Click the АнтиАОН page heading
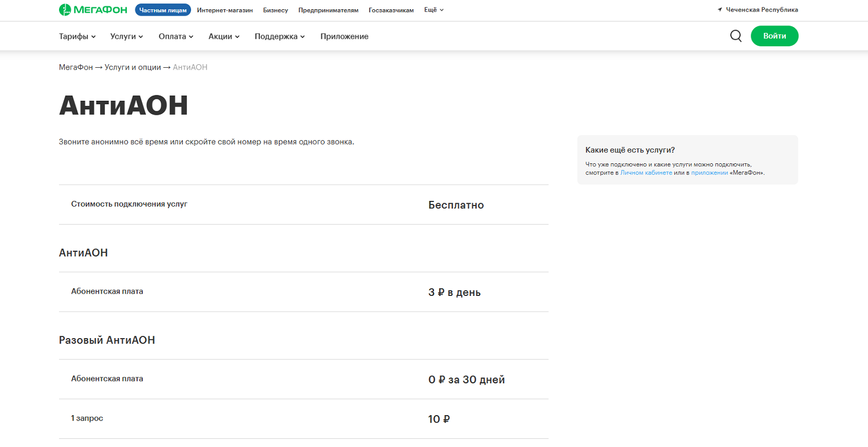 click(x=124, y=106)
